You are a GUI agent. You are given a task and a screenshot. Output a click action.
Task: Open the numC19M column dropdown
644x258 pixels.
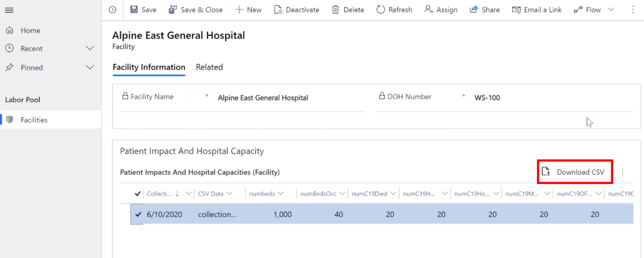[547, 194]
